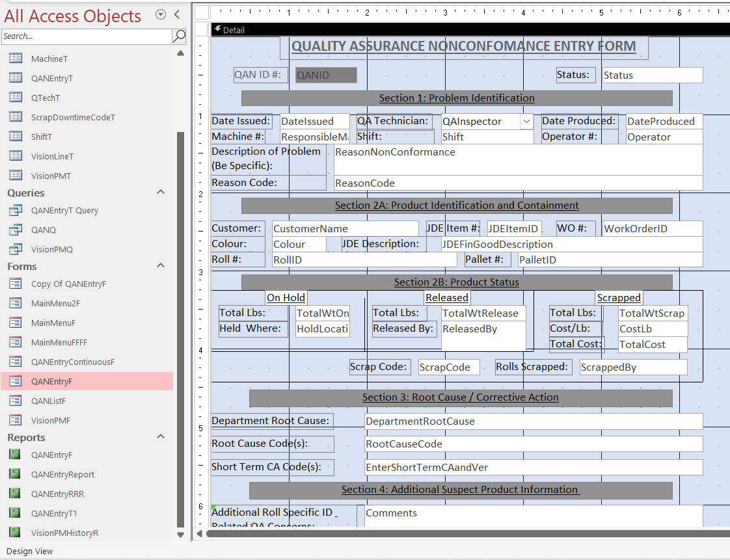Collapse the navigation pane with the shutter arrow
The height and width of the screenshot is (560, 730).
[x=177, y=14]
